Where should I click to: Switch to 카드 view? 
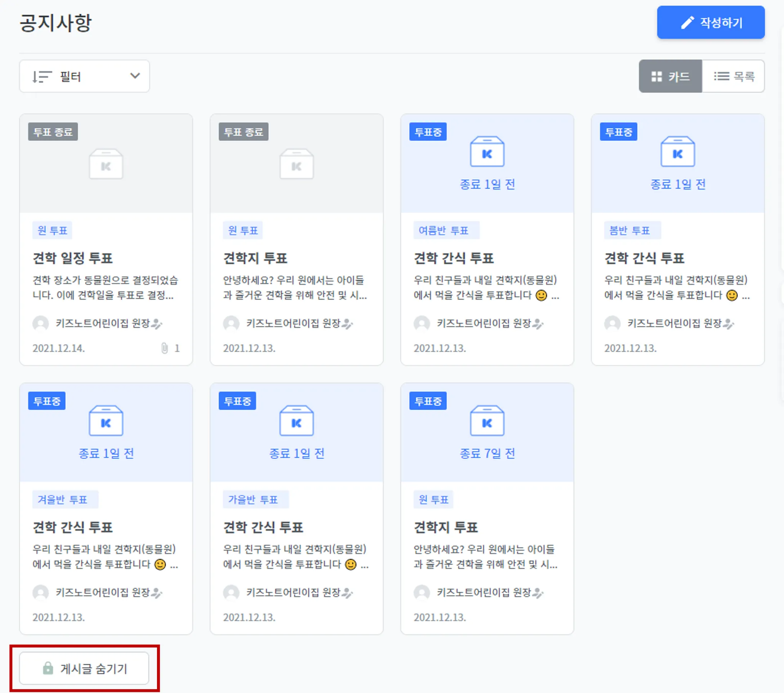point(670,76)
